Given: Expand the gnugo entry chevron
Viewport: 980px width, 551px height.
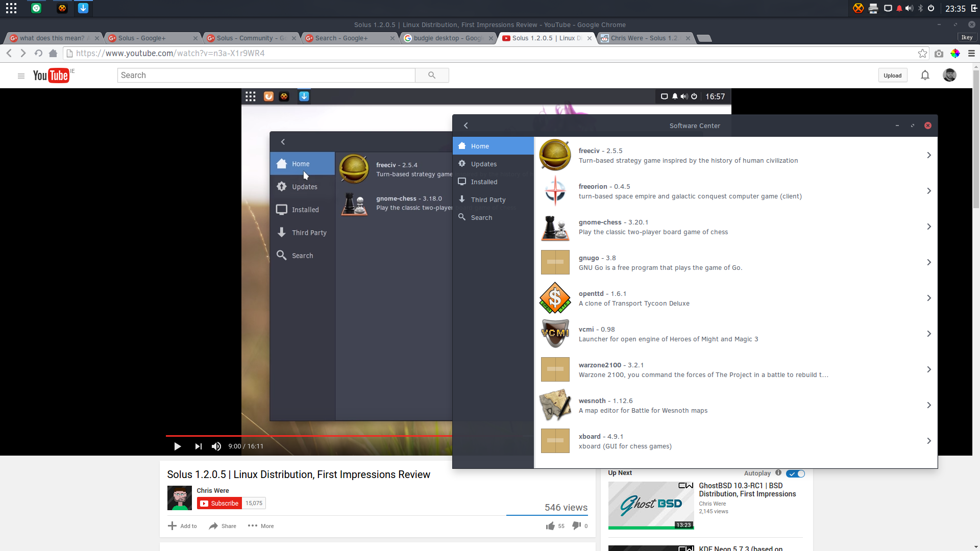Looking at the screenshot, I should pos(929,262).
